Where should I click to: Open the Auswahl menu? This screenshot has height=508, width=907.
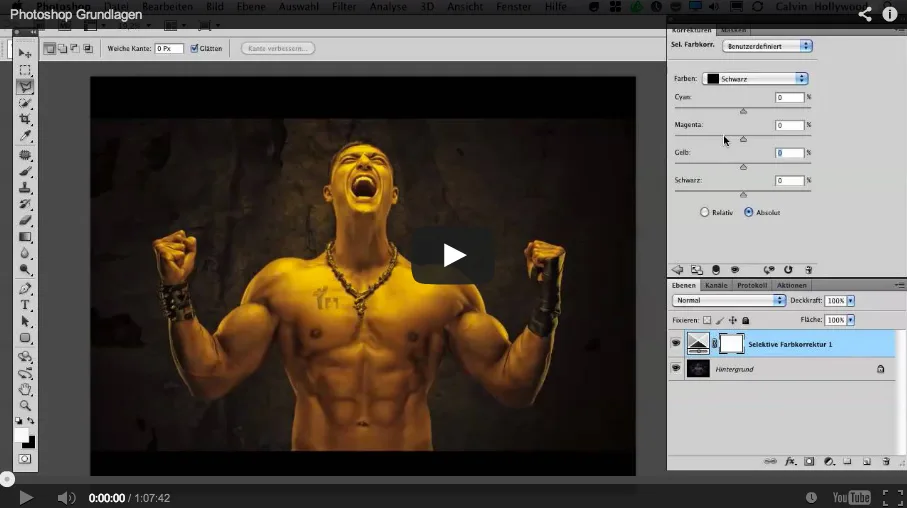coord(298,7)
